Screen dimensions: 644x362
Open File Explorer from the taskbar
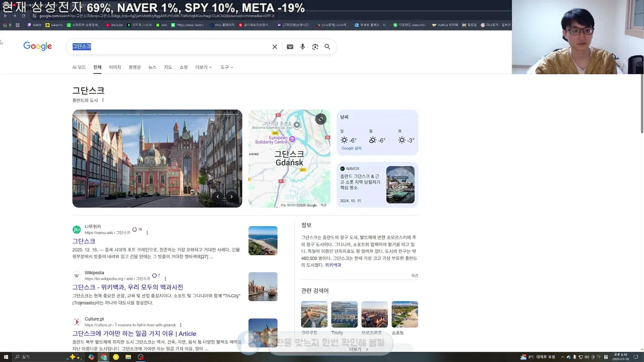pyautogui.click(x=128, y=357)
